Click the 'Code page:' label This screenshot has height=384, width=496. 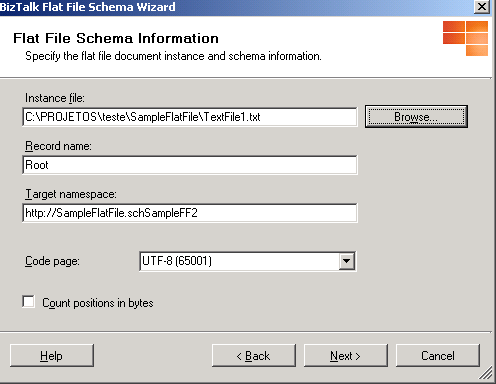52,261
